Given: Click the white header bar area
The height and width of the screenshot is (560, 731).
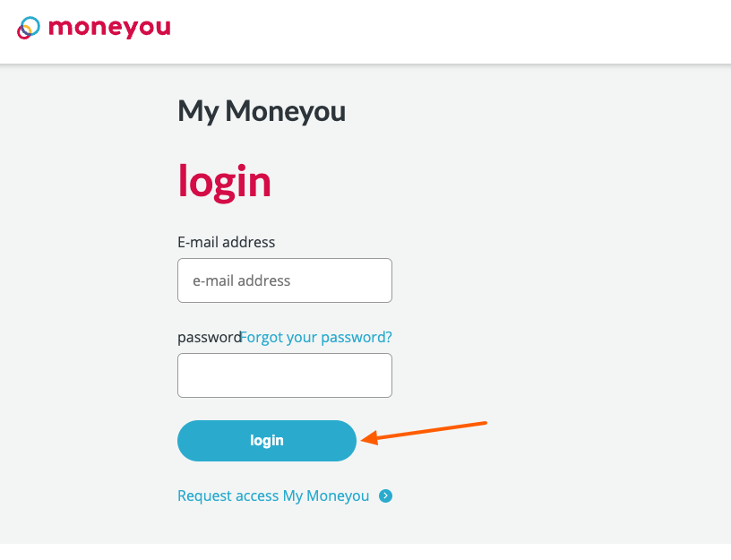Looking at the screenshot, I should (448, 31).
